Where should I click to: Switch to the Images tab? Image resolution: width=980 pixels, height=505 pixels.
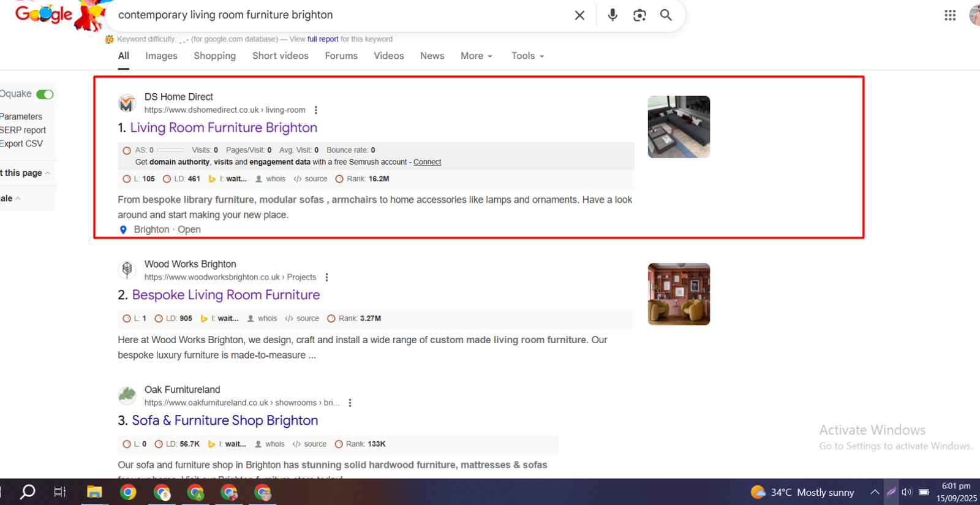pos(161,56)
